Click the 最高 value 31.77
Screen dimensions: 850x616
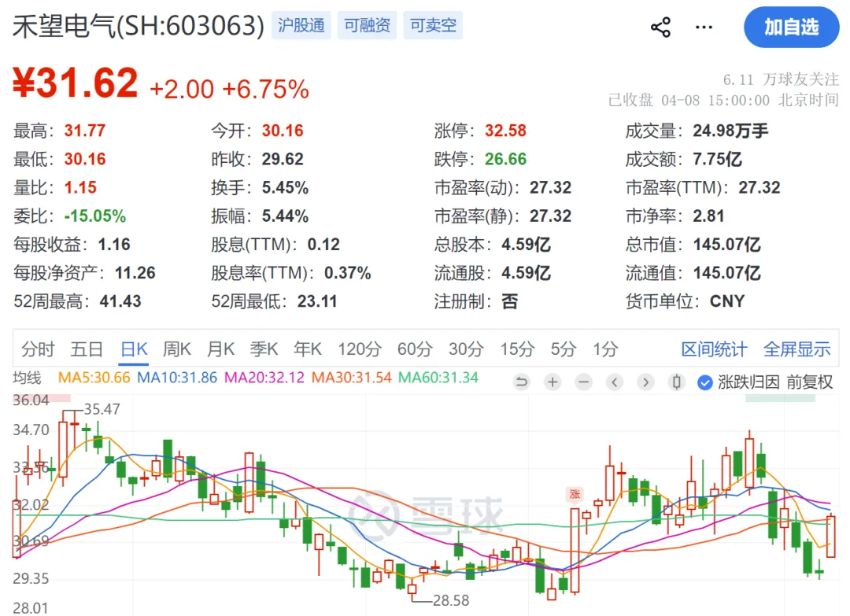pos(84,131)
